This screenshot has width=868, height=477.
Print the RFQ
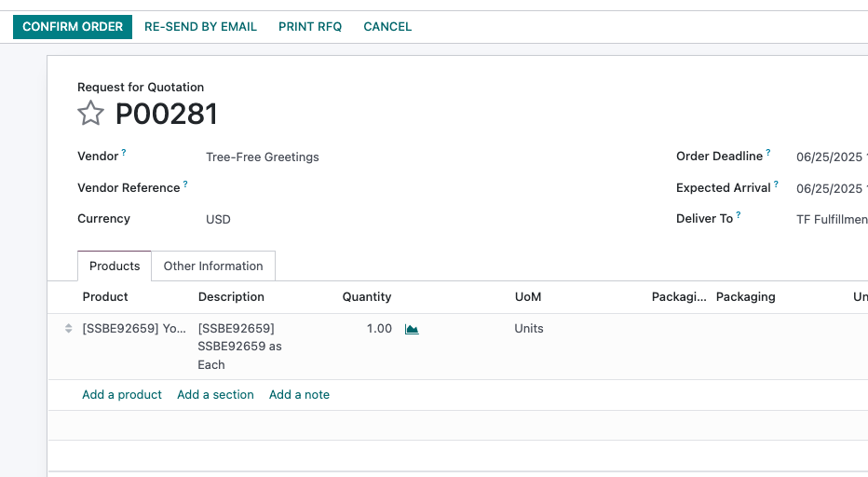(310, 27)
